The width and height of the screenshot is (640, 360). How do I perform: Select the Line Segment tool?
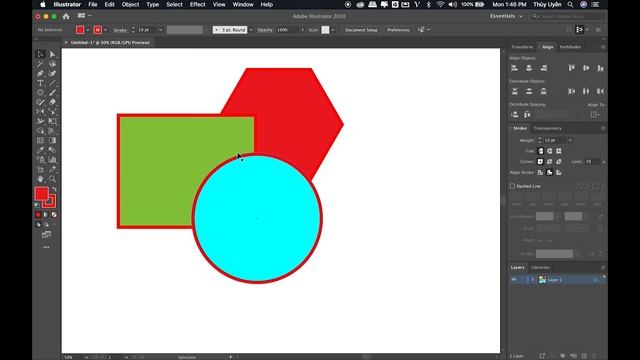pos(52,83)
